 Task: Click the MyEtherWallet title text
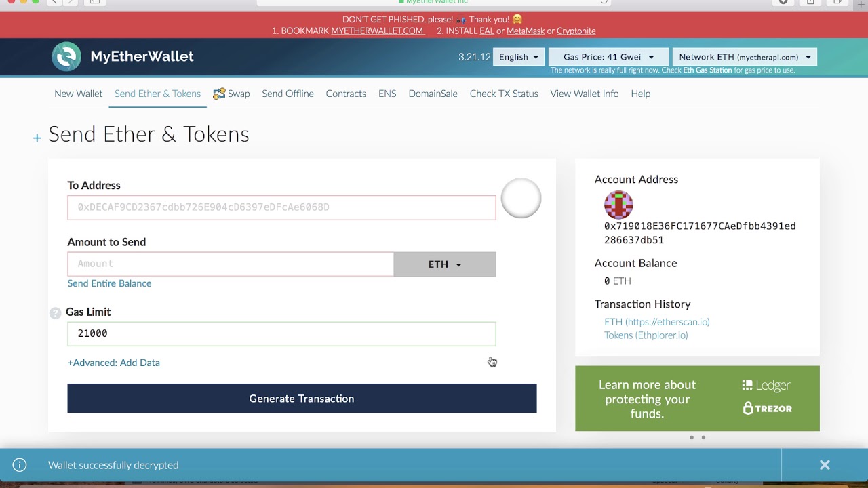tap(142, 56)
